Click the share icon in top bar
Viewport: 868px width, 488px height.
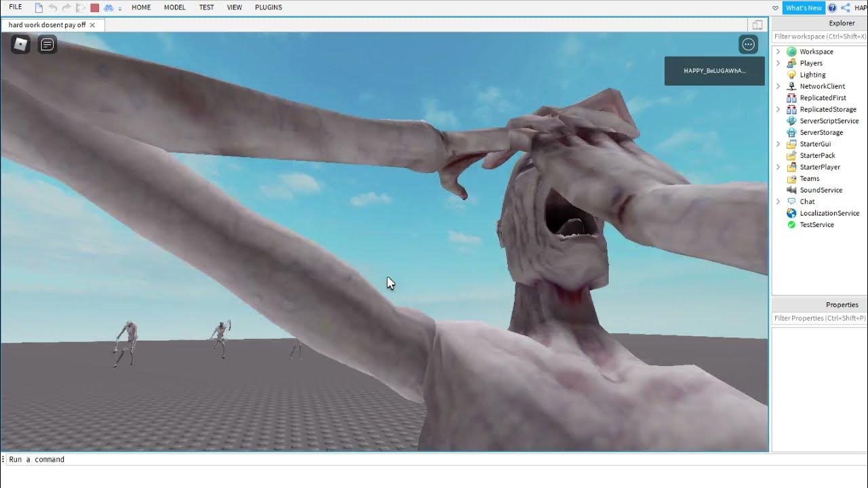tap(846, 7)
